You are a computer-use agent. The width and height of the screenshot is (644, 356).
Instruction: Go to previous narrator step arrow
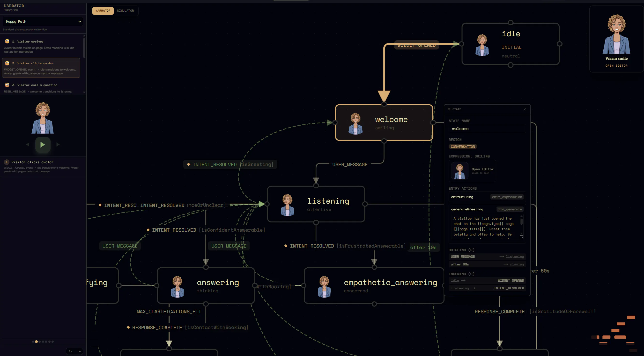(28, 144)
